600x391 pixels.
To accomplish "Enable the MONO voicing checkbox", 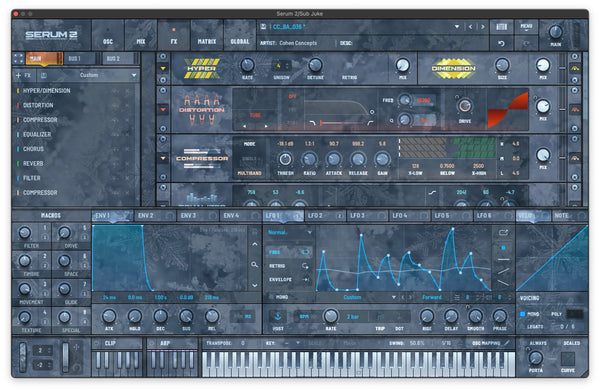I will click(522, 314).
